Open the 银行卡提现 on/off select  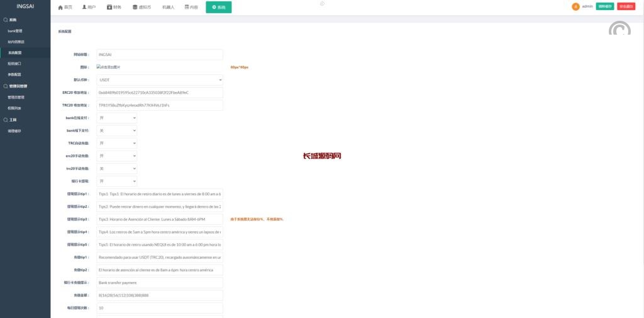(x=116, y=181)
